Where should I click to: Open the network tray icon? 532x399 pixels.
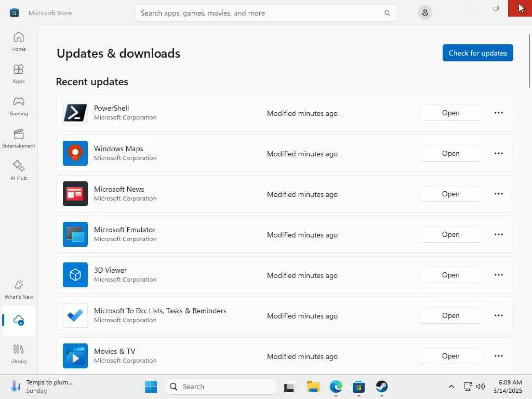point(468,387)
